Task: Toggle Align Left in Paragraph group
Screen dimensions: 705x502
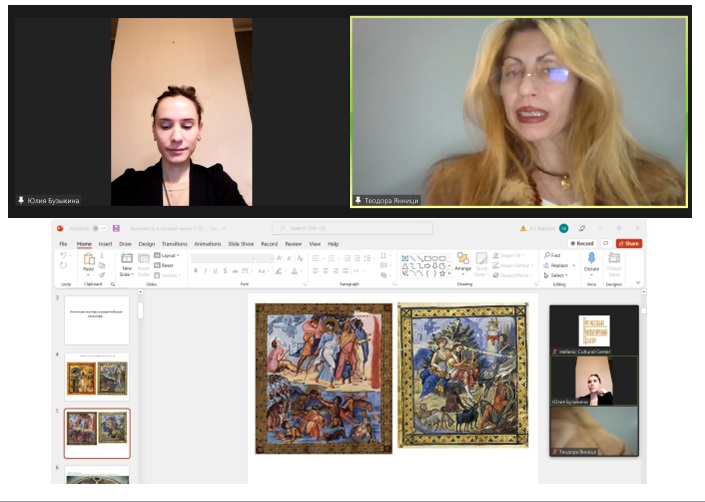Action: point(315,271)
